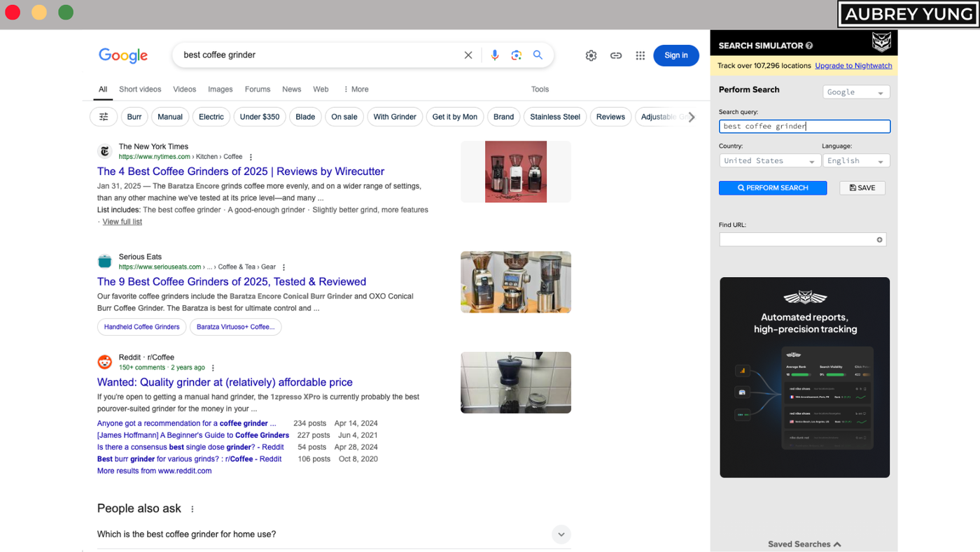Click the link icon beside the settings gear
Viewport: 980px width, 552px height.
615,55
